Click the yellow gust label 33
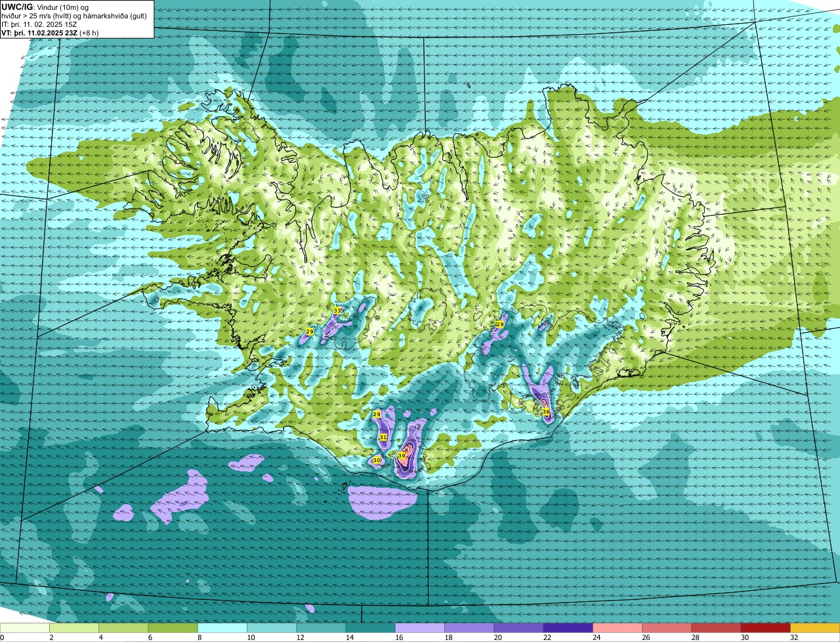This screenshot has width=840, height=642. click(x=337, y=310)
